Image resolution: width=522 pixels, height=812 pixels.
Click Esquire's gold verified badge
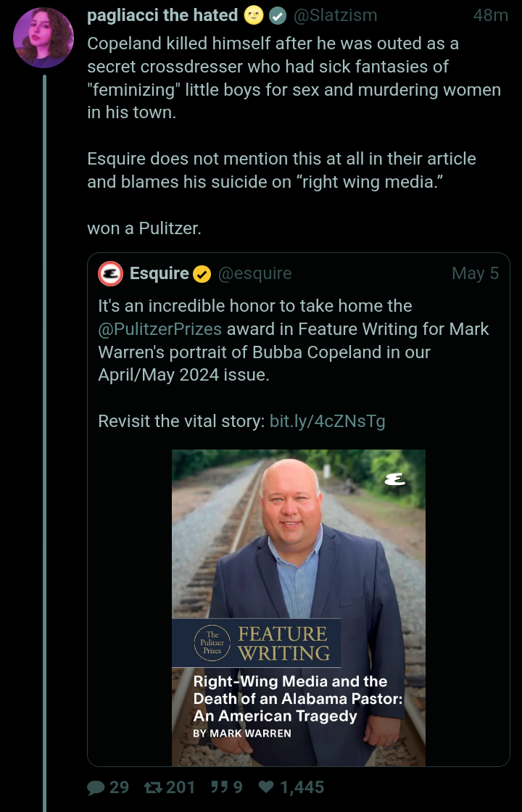pos(202,274)
